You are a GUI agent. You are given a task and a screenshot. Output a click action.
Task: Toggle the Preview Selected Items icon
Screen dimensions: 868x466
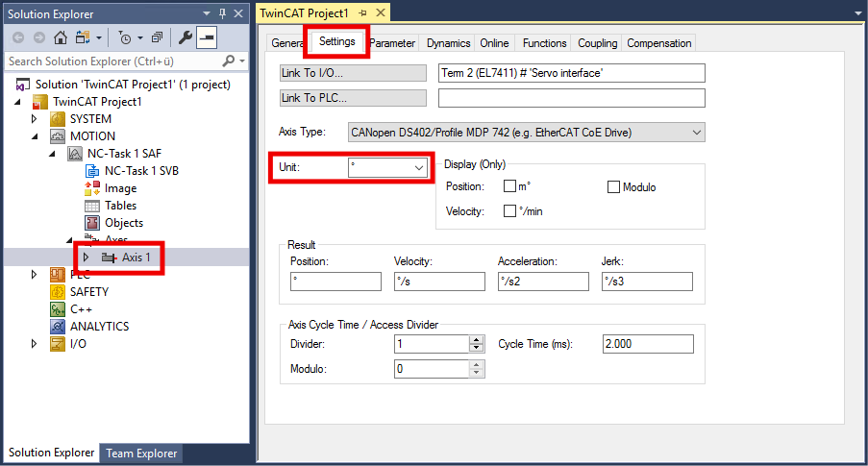[x=207, y=37]
